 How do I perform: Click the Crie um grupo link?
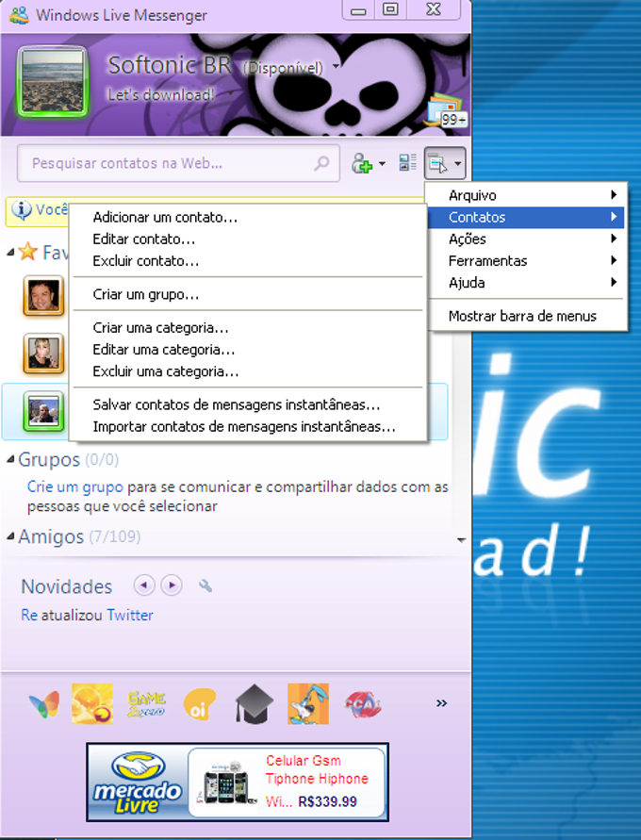(x=75, y=486)
